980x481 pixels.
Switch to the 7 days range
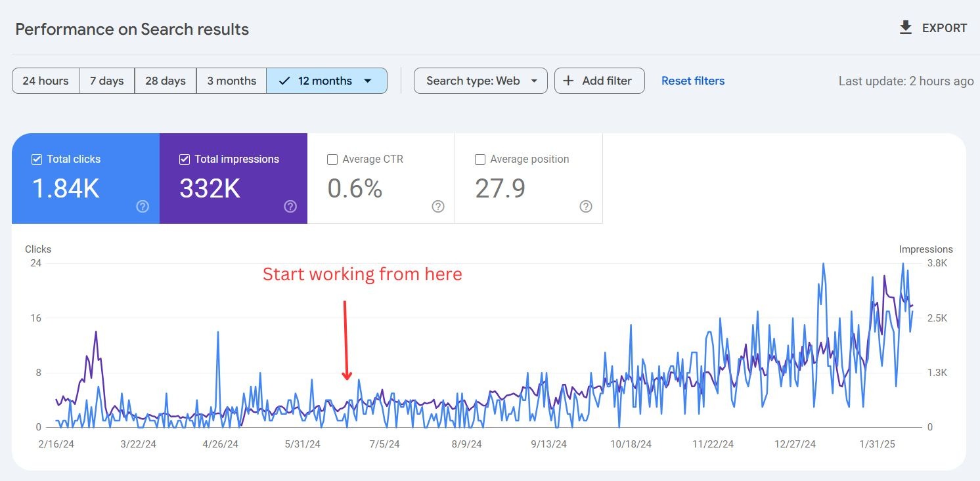(106, 81)
